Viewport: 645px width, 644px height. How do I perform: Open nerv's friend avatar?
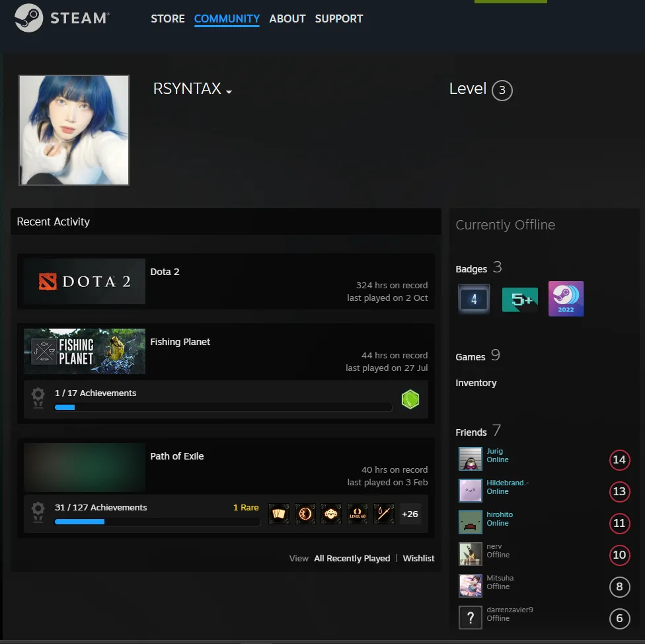coord(470,553)
